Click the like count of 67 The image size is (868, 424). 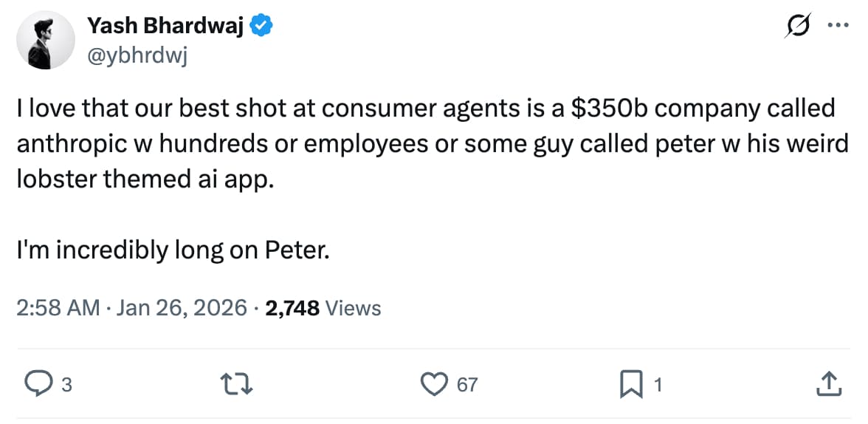point(467,384)
